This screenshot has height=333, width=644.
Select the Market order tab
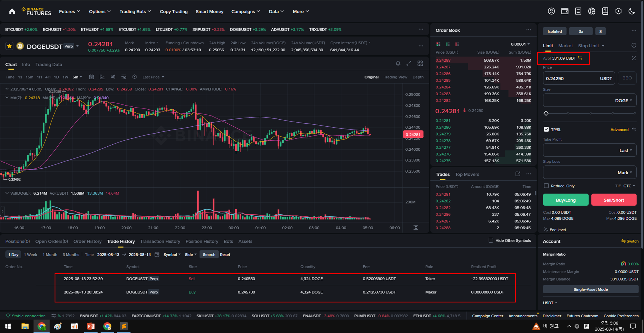click(565, 46)
